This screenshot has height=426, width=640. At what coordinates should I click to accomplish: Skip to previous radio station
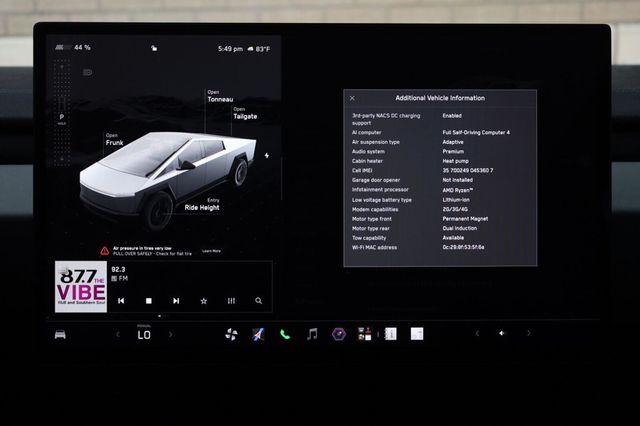click(x=121, y=301)
